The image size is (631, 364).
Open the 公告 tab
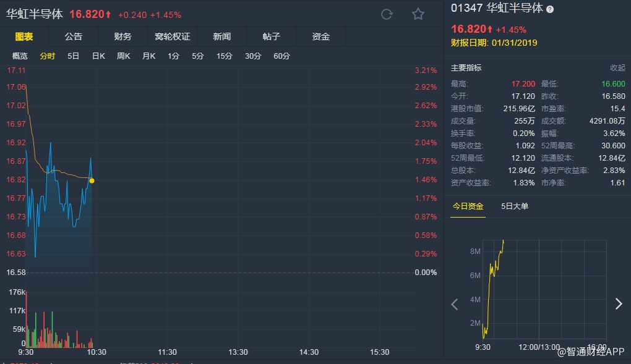pos(74,36)
